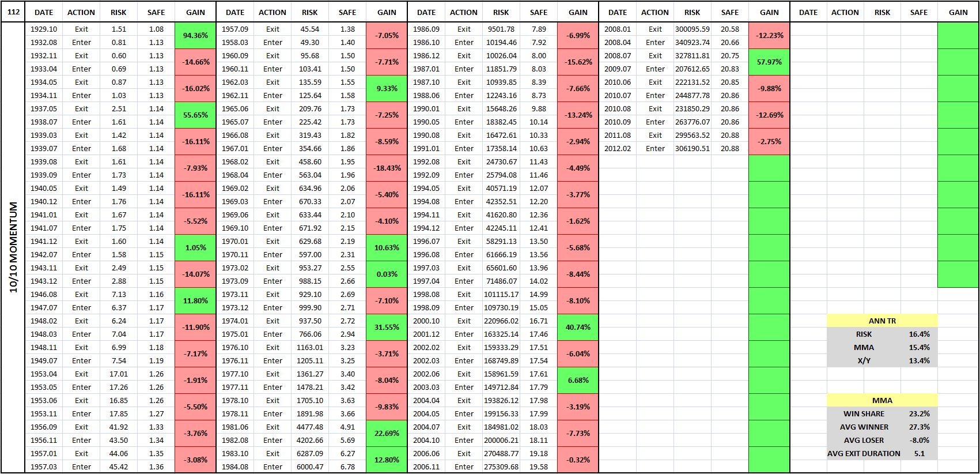
Task: Select the 5.1 exit duration value
Action: (x=919, y=454)
